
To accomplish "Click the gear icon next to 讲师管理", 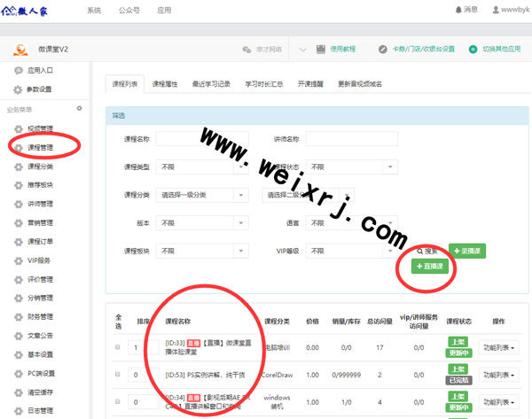I will point(19,204).
